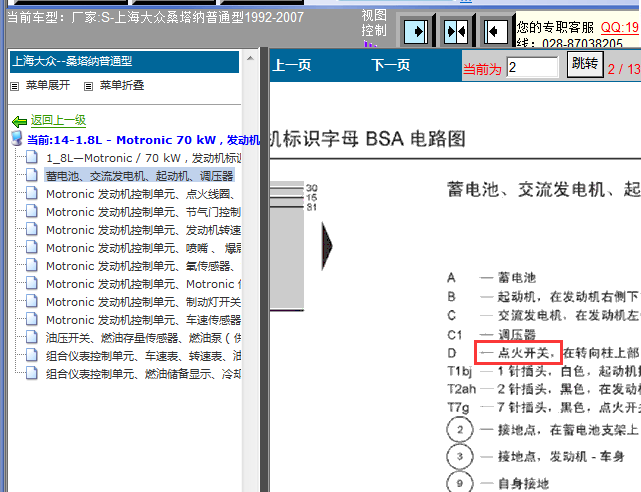The width and height of the screenshot is (641, 492).
Task: Click the right-arrow view control icon
Action: coord(416,31)
